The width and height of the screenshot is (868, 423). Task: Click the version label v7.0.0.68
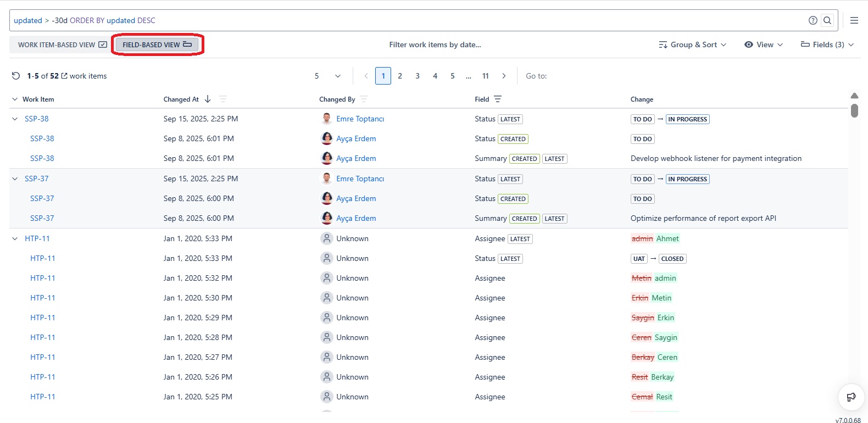point(848,420)
